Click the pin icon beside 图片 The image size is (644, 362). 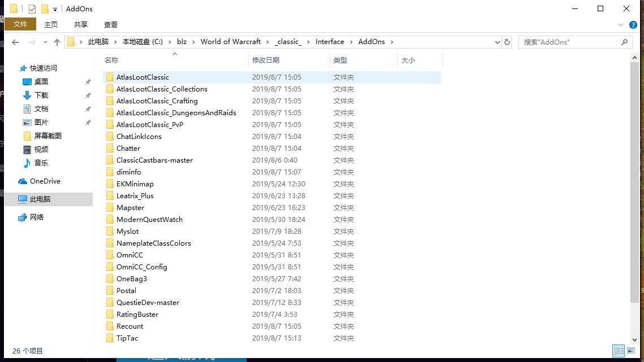pos(88,123)
